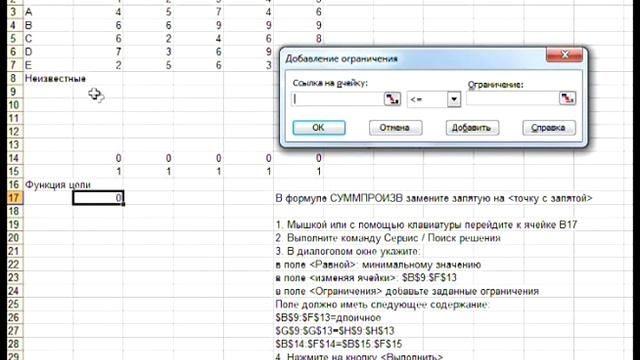The height and width of the screenshot is (360, 640).
Task: Click the Сервис / Поиск решения instruction line
Action: click(x=388, y=238)
